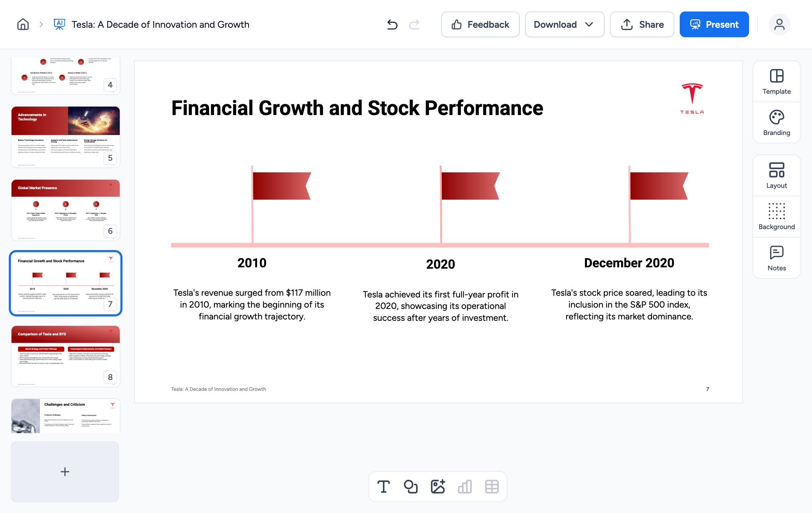
Task: Add a new slide with the plus tile
Action: [65, 471]
